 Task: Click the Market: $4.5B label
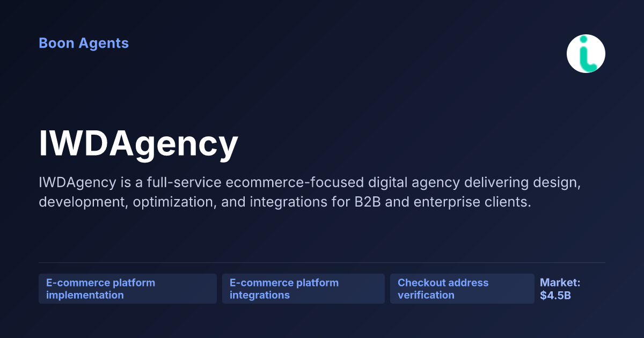click(560, 289)
